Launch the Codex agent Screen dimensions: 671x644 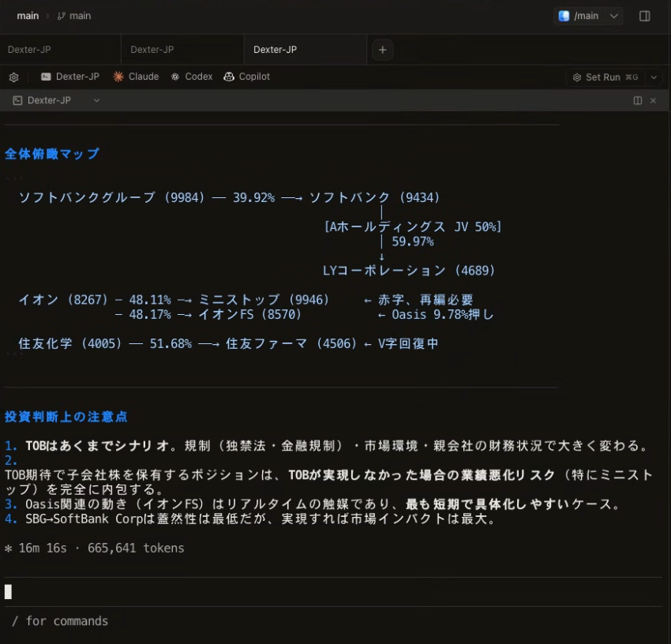(192, 77)
